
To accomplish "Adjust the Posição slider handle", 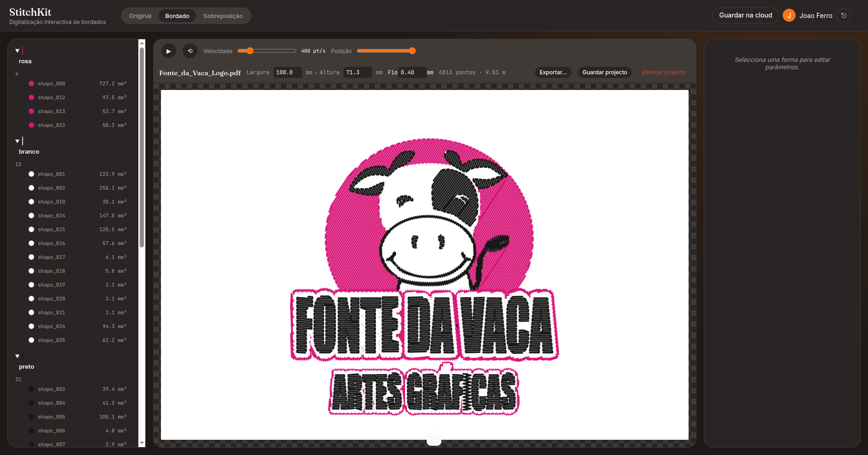I will (x=412, y=51).
